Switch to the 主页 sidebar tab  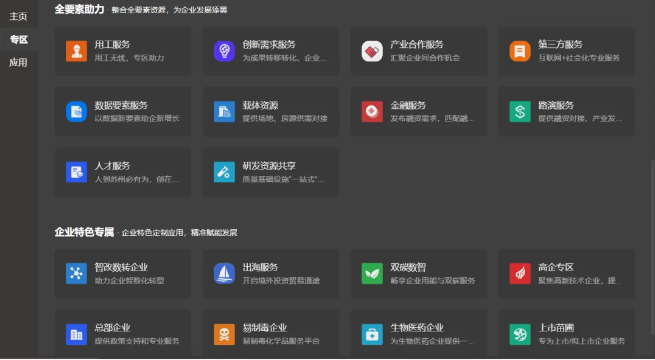[18, 16]
